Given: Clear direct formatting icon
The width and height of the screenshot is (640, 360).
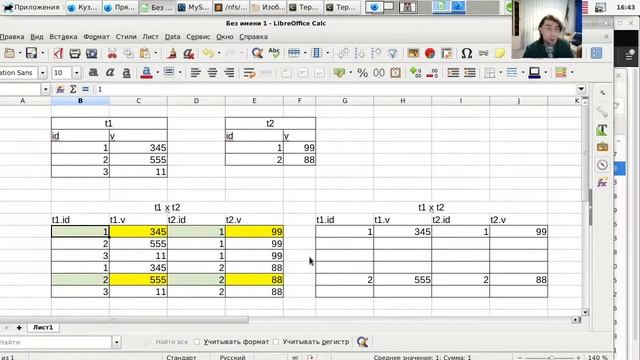Looking at the screenshot, I should click(x=189, y=53).
